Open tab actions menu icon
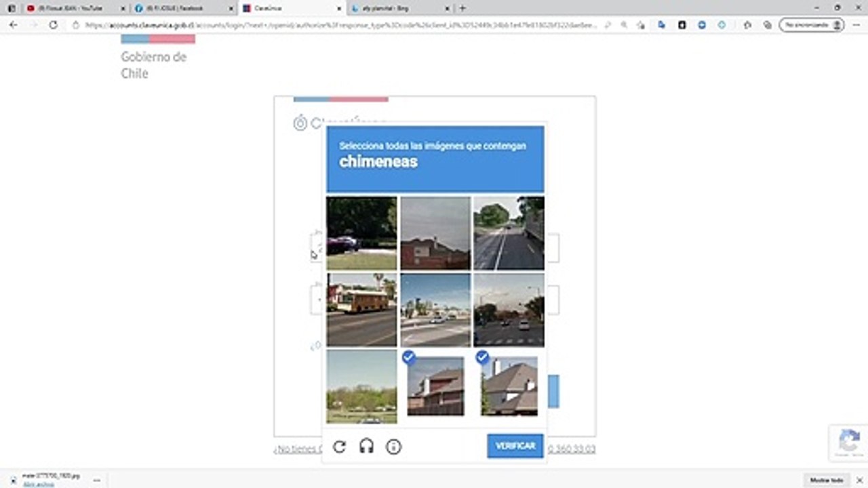Viewport: 868px width, 488px height. (12, 8)
